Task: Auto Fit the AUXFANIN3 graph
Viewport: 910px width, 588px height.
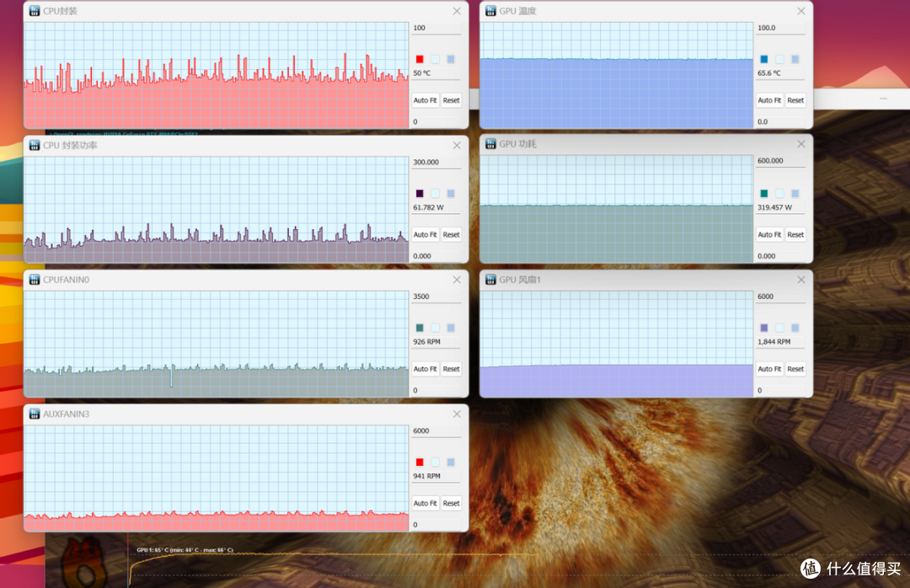Action: (x=425, y=503)
